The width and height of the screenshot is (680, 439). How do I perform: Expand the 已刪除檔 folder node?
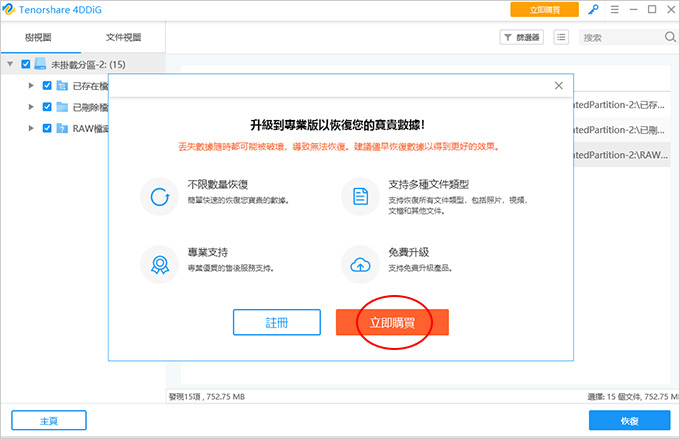click(x=31, y=107)
